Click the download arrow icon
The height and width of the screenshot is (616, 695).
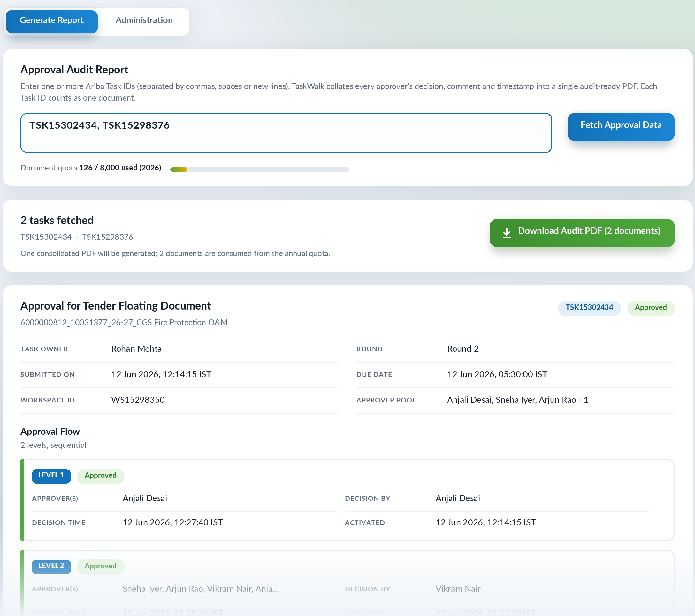506,232
